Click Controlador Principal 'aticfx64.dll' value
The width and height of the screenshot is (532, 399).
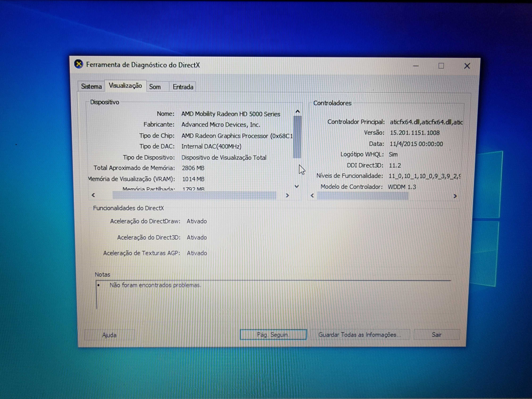coord(426,122)
